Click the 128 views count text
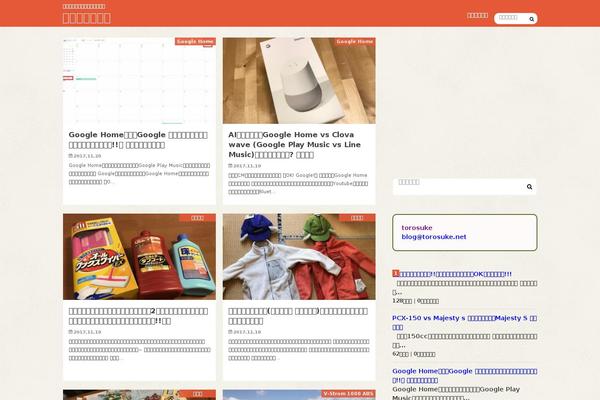This screenshot has width=600, height=400. coord(402,301)
